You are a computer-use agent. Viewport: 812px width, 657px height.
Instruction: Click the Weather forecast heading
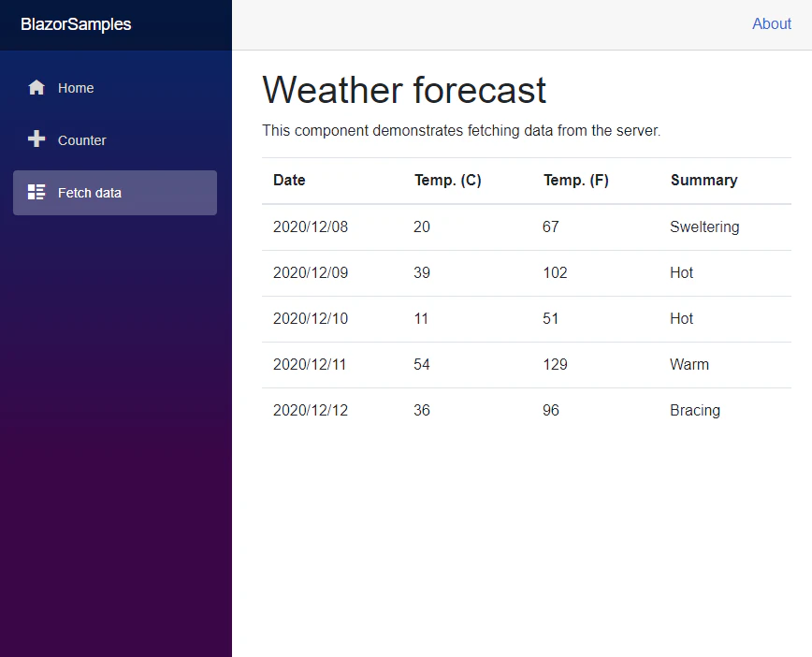click(x=404, y=90)
